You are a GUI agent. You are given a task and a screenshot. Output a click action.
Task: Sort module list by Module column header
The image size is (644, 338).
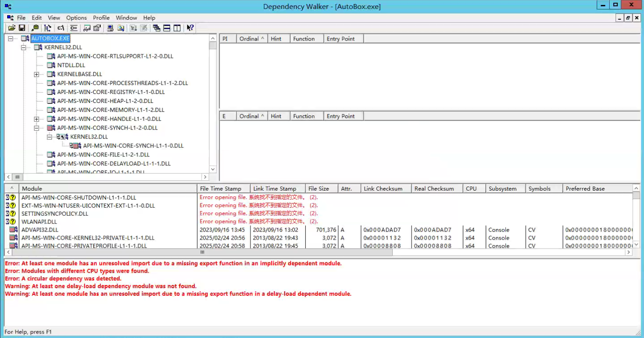(x=108, y=188)
